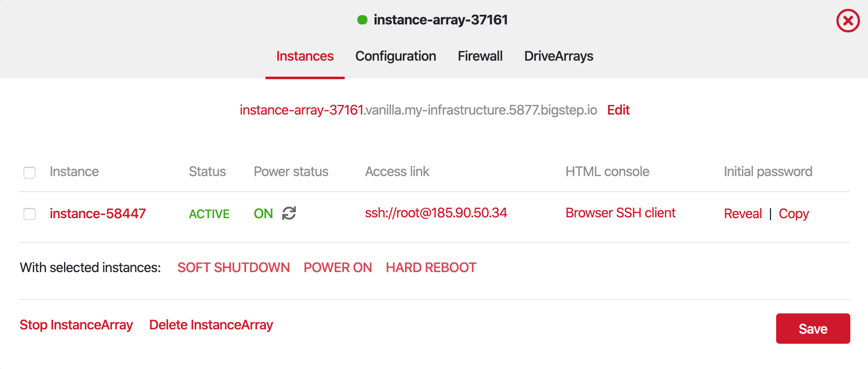The image size is (868, 369).
Task: Open the instance-58447 details link
Action: 98,214
